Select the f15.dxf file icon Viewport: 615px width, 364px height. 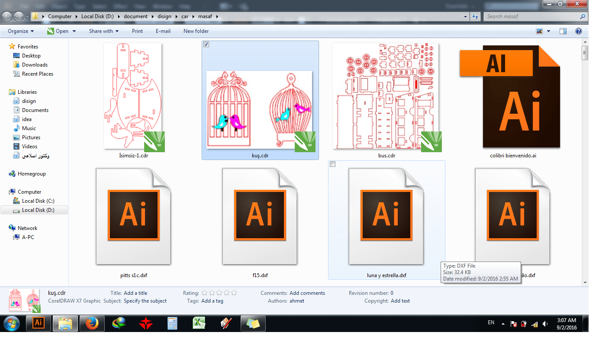[x=260, y=216]
